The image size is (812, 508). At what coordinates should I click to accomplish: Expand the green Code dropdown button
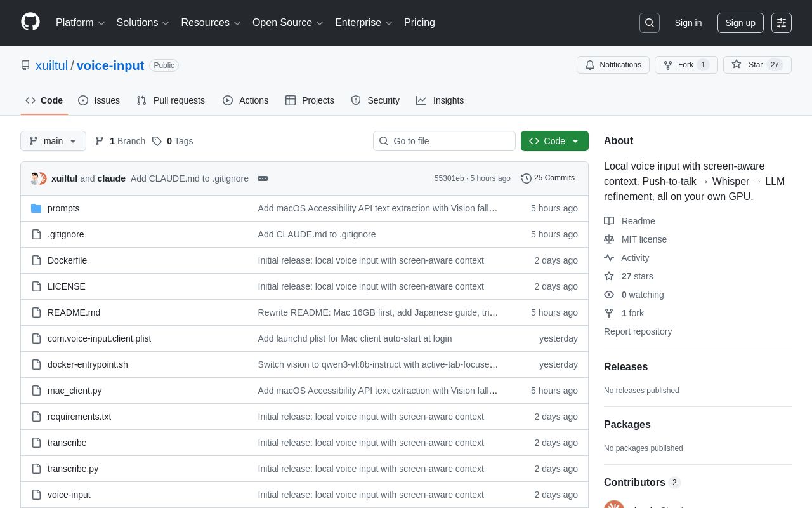coord(554,141)
